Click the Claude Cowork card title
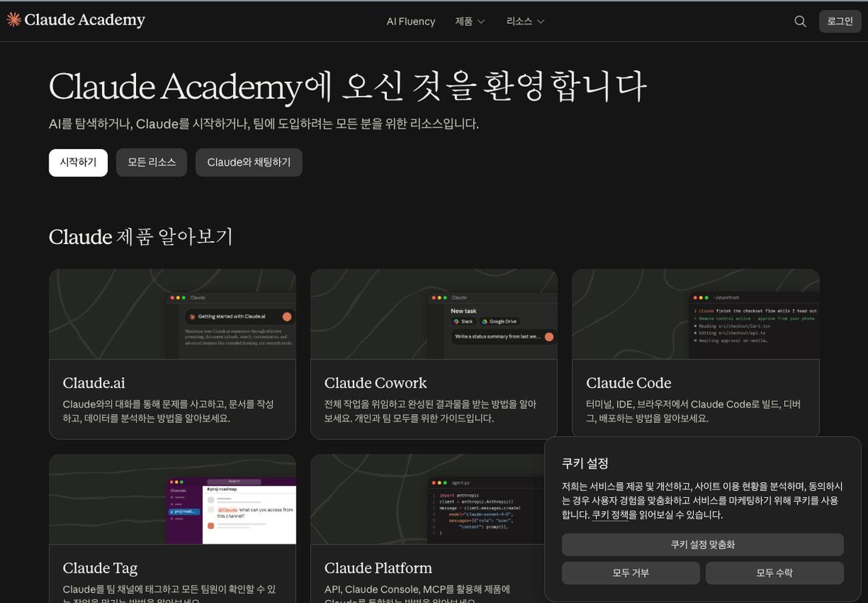This screenshot has height=603, width=868. click(375, 383)
